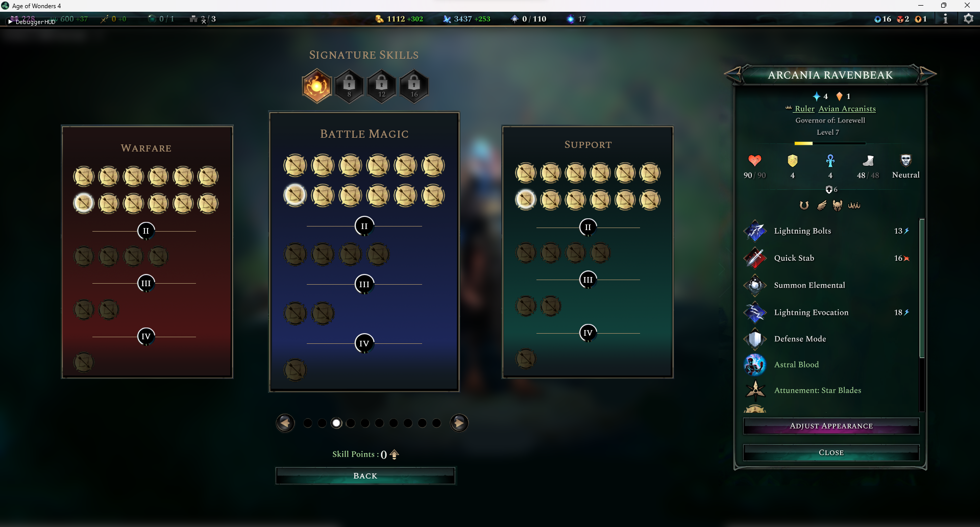Click the abilities list scrollbar

click(922, 288)
